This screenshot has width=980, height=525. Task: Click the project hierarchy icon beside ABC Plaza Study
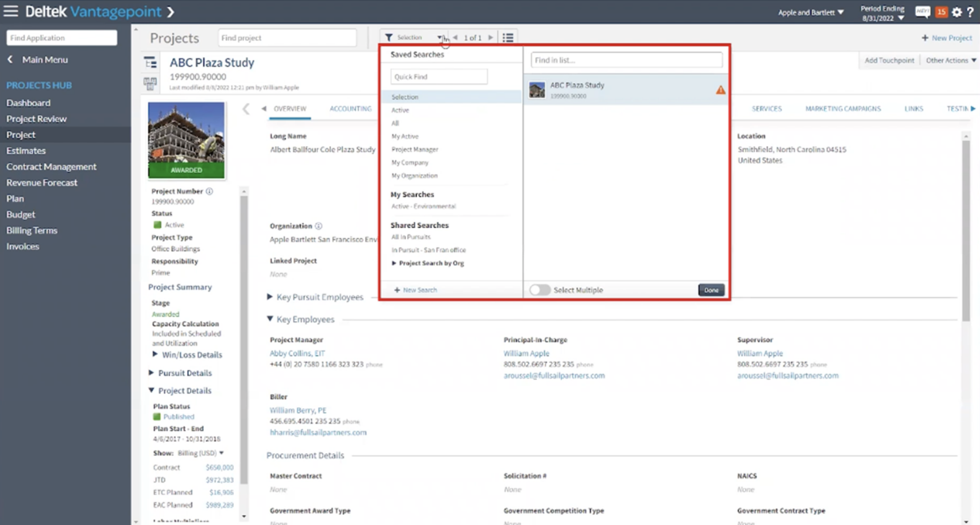click(150, 62)
